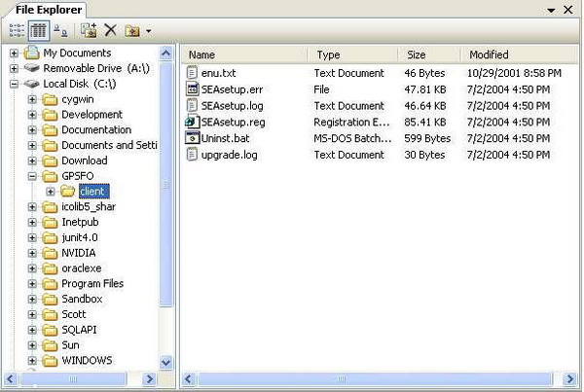Viewport: 584px width, 392px height.
Task: Click the SEAsetup.log file icon
Action: [192, 105]
